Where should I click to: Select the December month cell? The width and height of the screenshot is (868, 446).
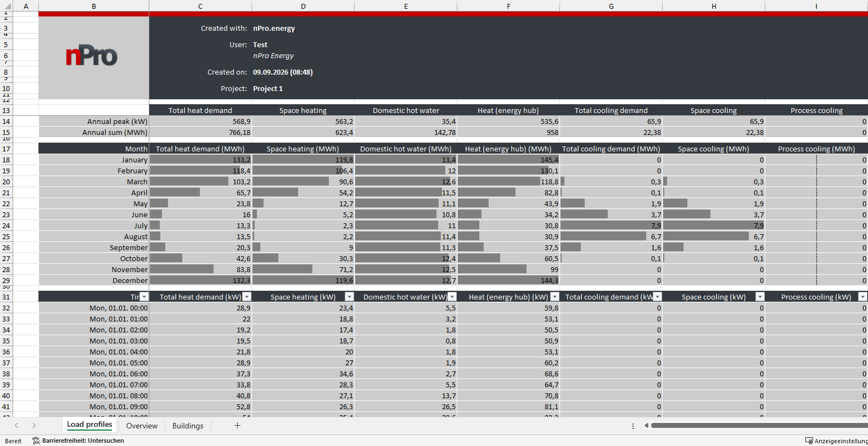click(x=94, y=280)
